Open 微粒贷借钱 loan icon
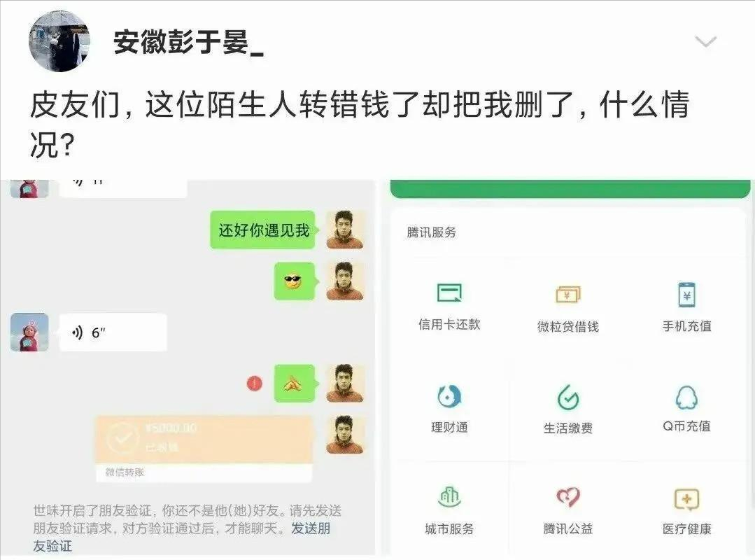 pyautogui.click(x=567, y=294)
